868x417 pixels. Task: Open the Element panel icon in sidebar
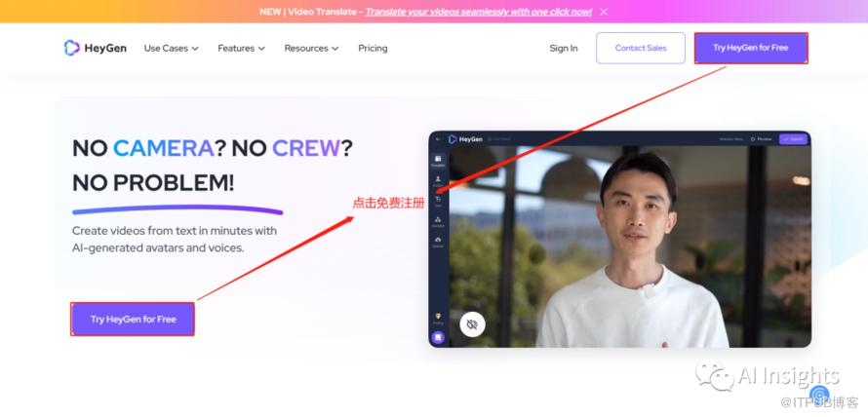(438, 221)
